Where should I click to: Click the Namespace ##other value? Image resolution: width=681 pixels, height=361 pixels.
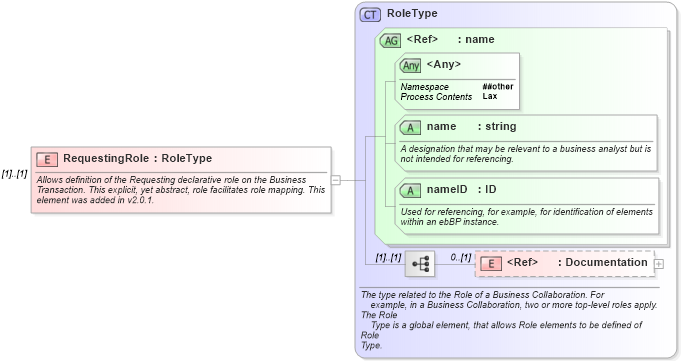[498, 86]
